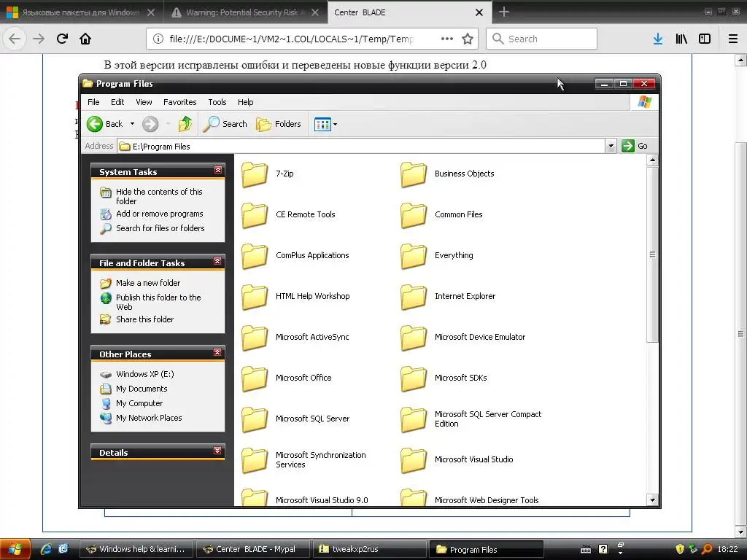Screen dimensions: 747x560
Task: Go up one folder level icon
Action: (185, 124)
